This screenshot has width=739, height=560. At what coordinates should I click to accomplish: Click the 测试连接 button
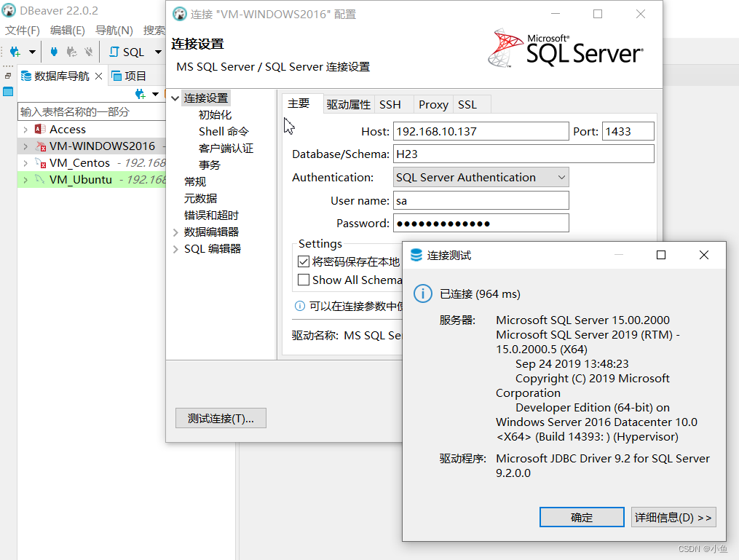pos(220,417)
